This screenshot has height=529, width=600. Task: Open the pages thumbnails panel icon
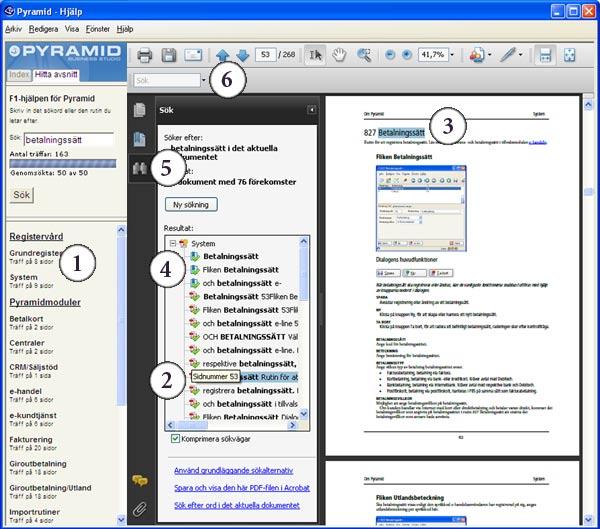point(140,110)
